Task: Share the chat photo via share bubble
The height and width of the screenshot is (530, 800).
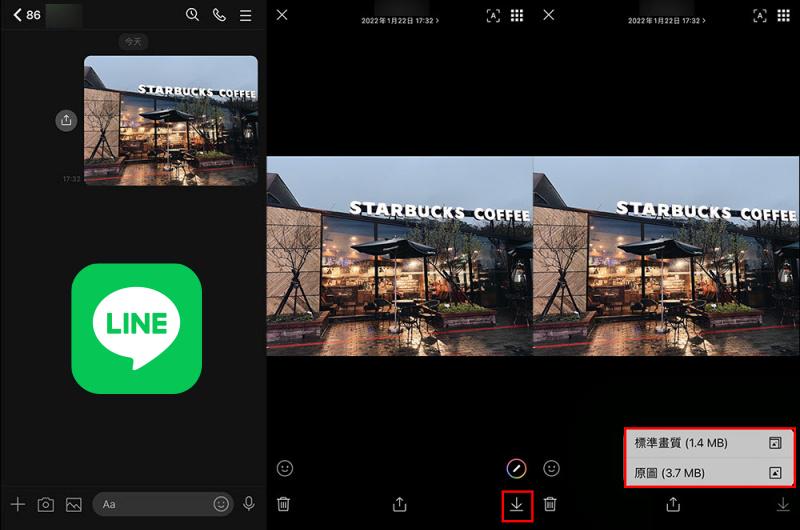Action: point(66,120)
